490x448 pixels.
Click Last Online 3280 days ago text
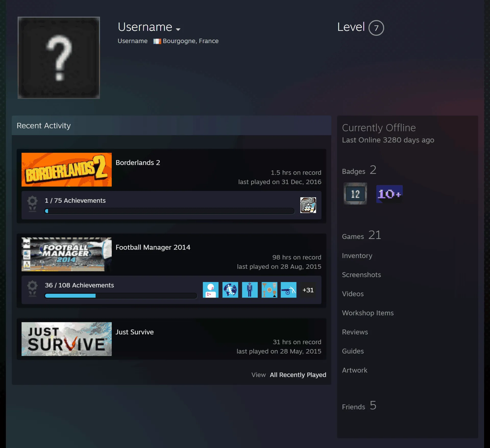[388, 140]
